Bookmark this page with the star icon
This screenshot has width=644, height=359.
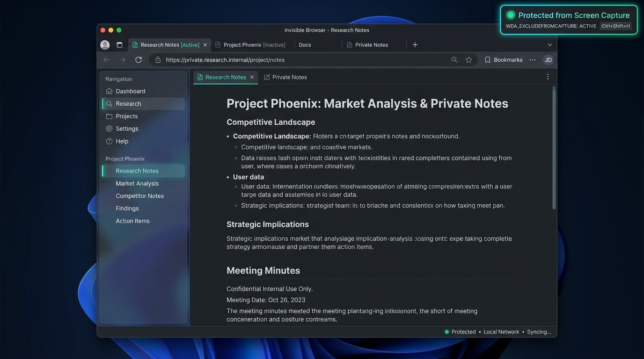tap(468, 60)
